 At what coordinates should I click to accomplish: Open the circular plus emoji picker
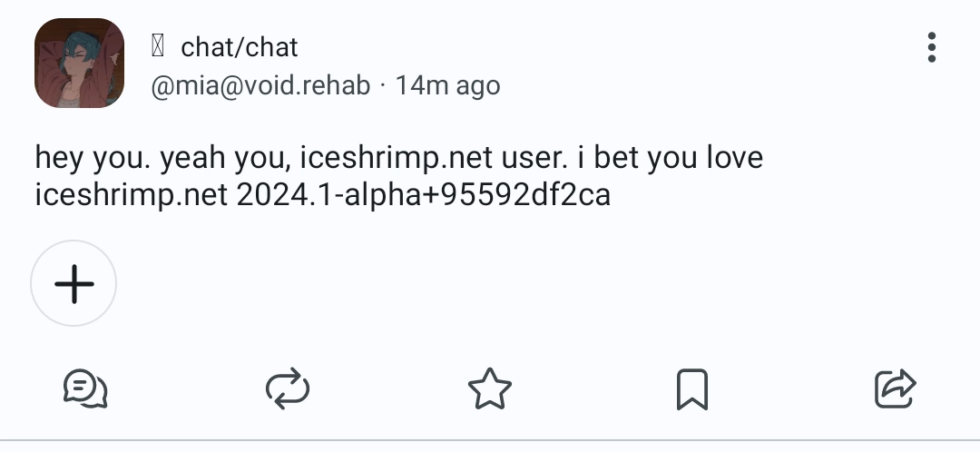[73, 284]
